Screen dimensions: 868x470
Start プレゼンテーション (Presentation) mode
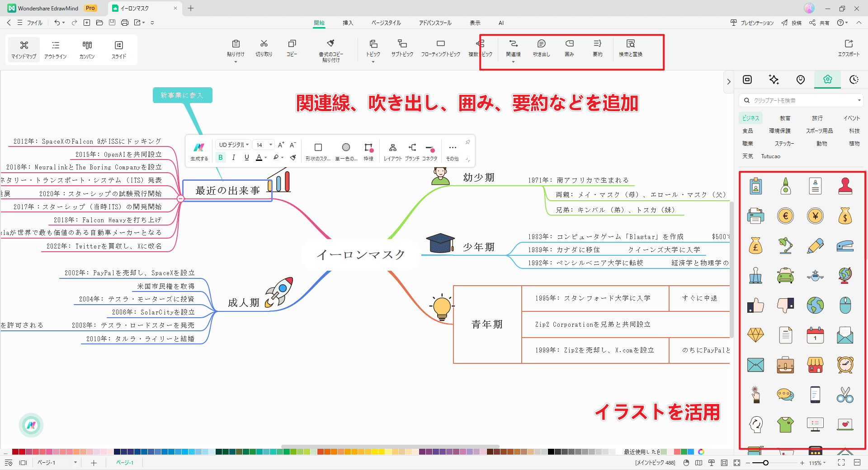tap(752, 23)
